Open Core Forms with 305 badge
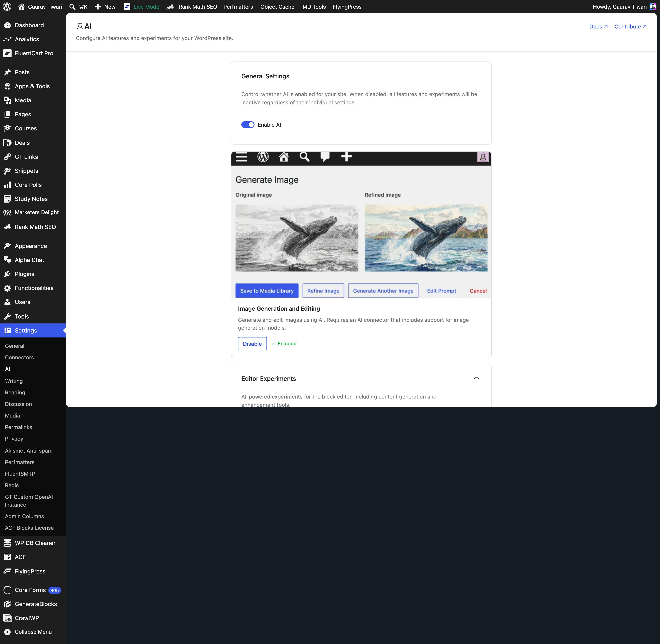The image size is (660, 644). click(x=33, y=590)
